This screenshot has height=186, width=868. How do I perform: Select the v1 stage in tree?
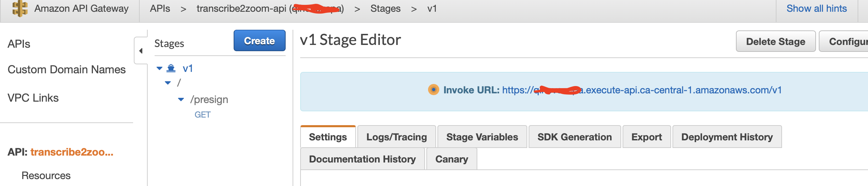point(188,68)
